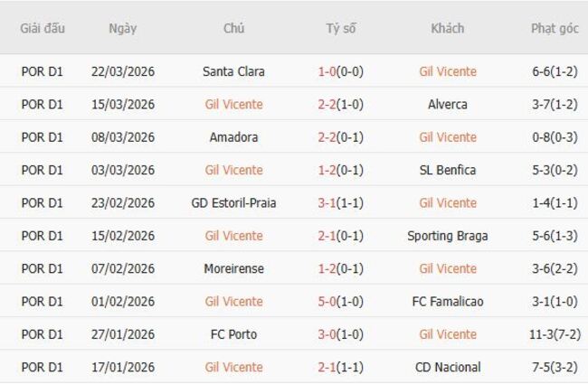Viewport: 588px width, 384px height.
Task: Open the Alverca away team link
Action: [448, 104]
